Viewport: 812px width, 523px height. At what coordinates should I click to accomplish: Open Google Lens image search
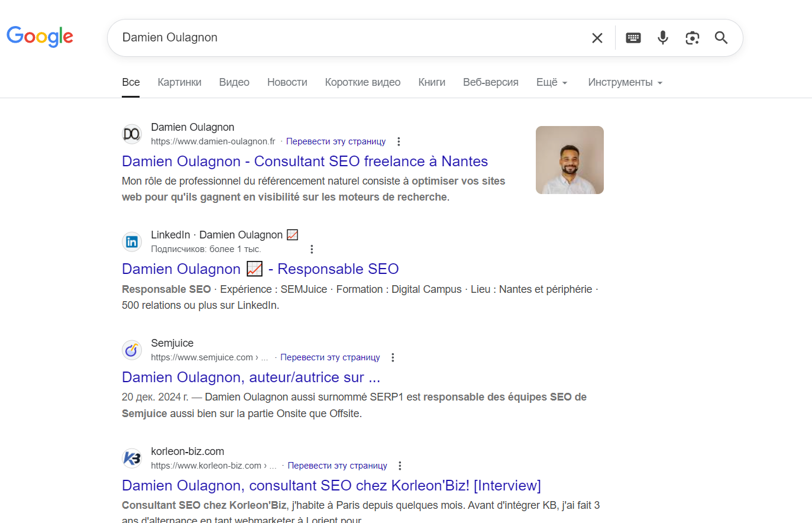click(692, 37)
